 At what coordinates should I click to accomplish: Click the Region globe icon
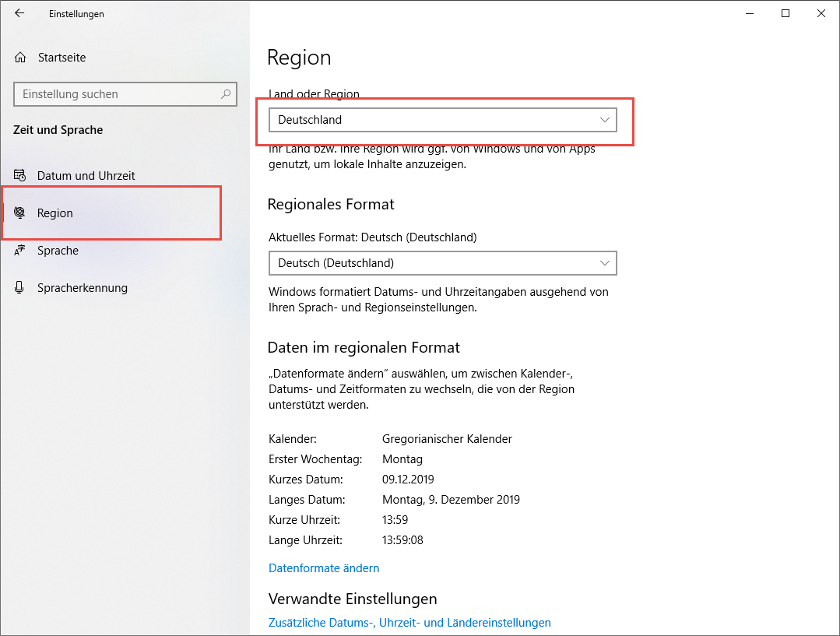(x=19, y=213)
